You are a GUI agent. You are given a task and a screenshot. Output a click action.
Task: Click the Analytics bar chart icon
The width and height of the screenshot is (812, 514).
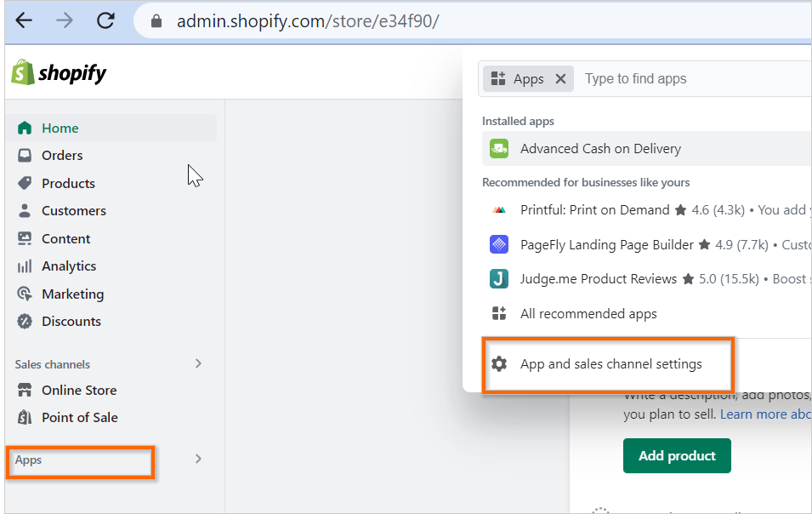pos(25,266)
